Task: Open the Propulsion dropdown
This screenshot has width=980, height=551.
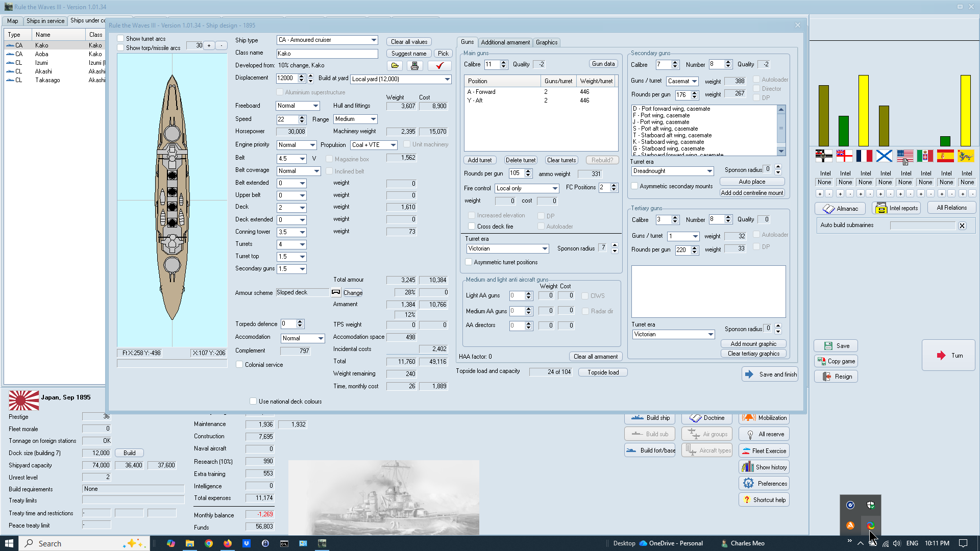Action: (393, 145)
